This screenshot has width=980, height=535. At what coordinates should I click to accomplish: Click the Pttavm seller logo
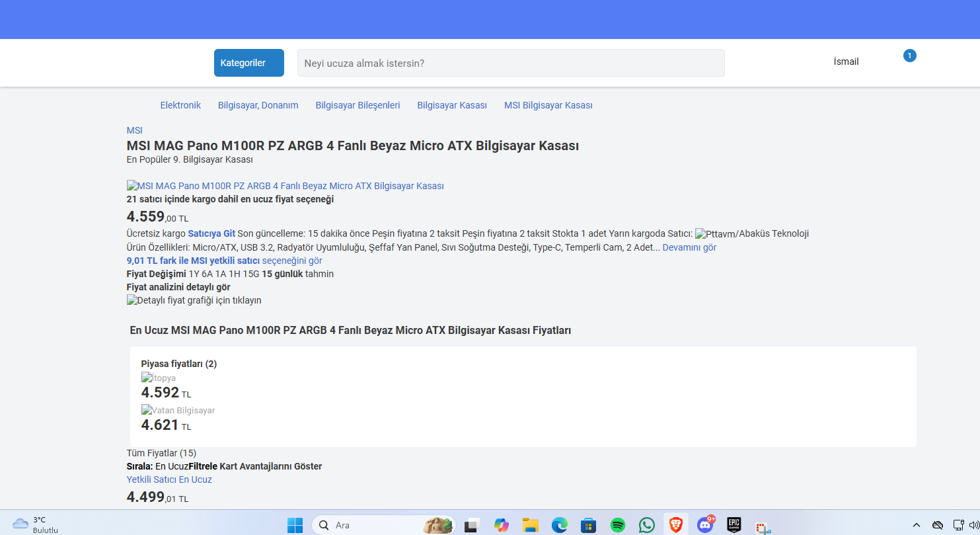click(716, 233)
